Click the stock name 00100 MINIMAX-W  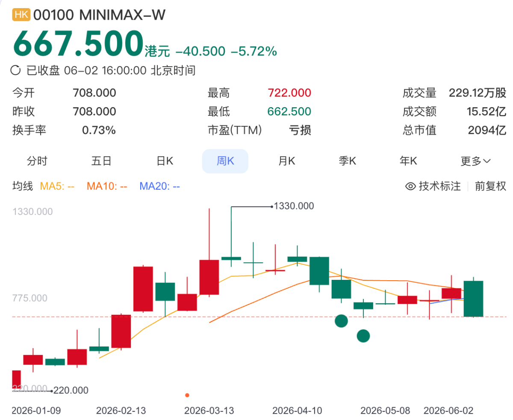click(x=99, y=15)
